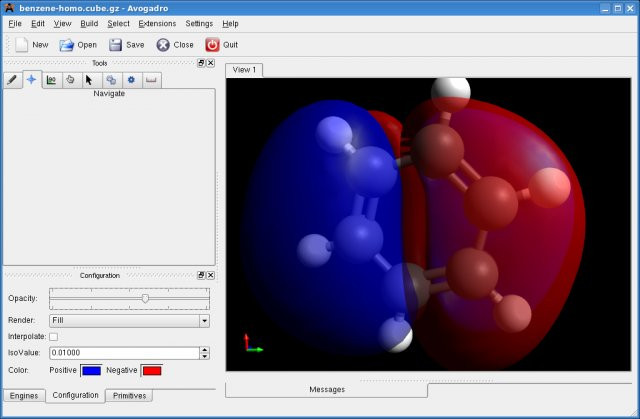Select the arrow Selection tool
The height and width of the screenshot is (419, 640).
click(89, 80)
